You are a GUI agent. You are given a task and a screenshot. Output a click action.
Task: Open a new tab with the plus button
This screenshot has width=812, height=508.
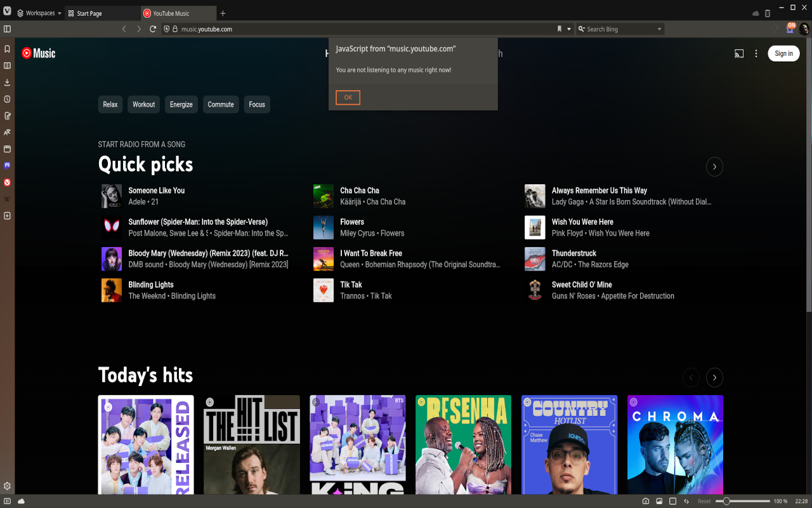(223, 13)
